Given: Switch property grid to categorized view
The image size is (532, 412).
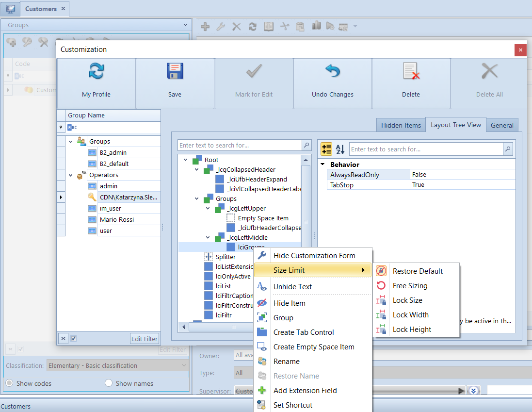Looking at the screenshot, I should (326, 149).
